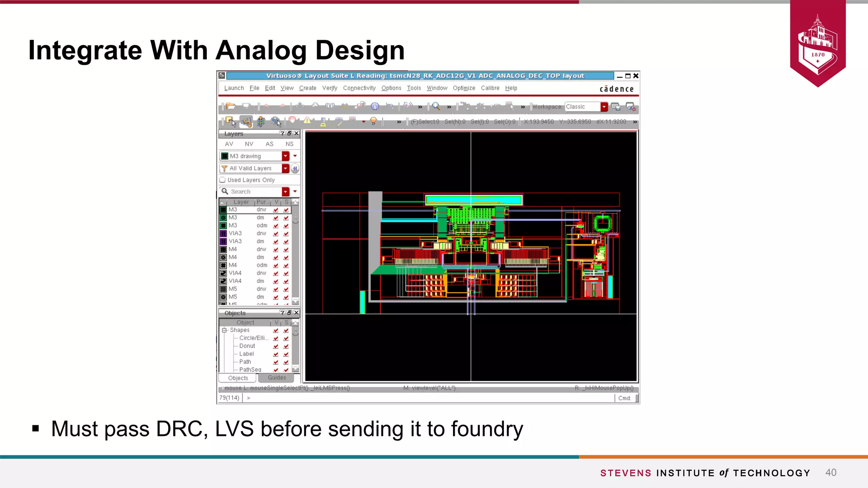The height and width of the screenshot is (488, 868).
Task: Collapse the Shapes tree node
Action: pos(225,330)
